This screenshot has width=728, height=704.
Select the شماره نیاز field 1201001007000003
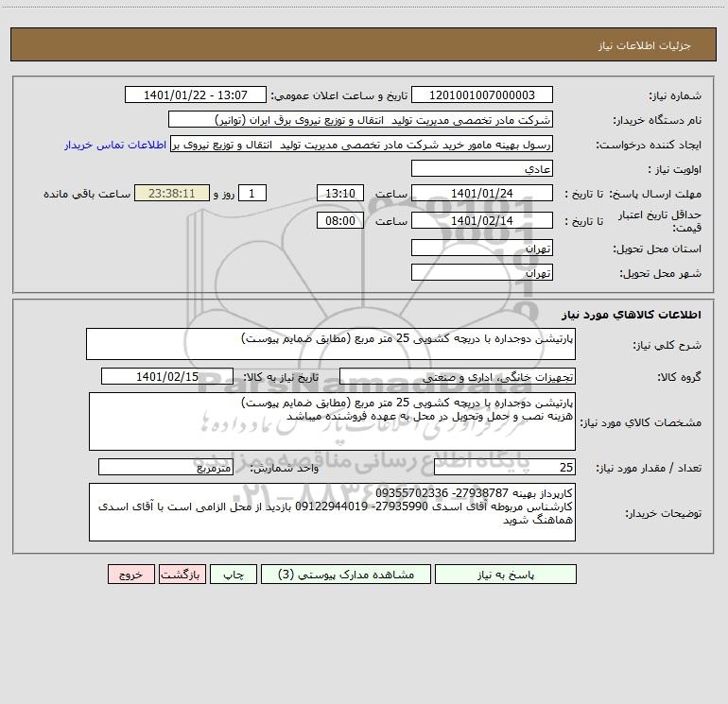click(x=482, y=94)
